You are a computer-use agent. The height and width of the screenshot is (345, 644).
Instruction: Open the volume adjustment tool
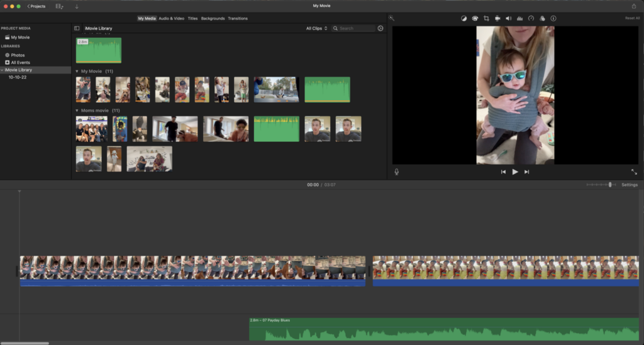point(508,18)
